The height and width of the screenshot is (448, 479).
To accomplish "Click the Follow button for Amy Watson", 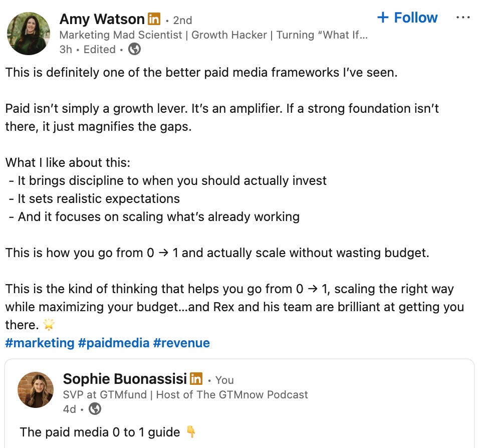I will [407, 18].
